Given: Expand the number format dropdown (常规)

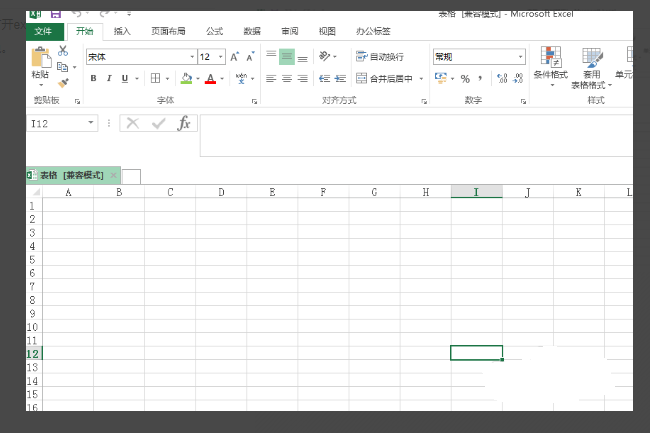Looking at the screenshot, I should tap(520, 57).
